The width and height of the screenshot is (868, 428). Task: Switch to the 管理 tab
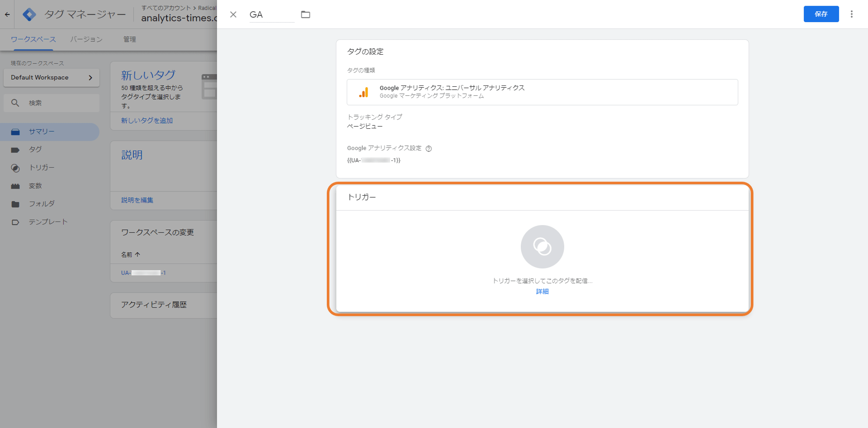click(129, 39)
